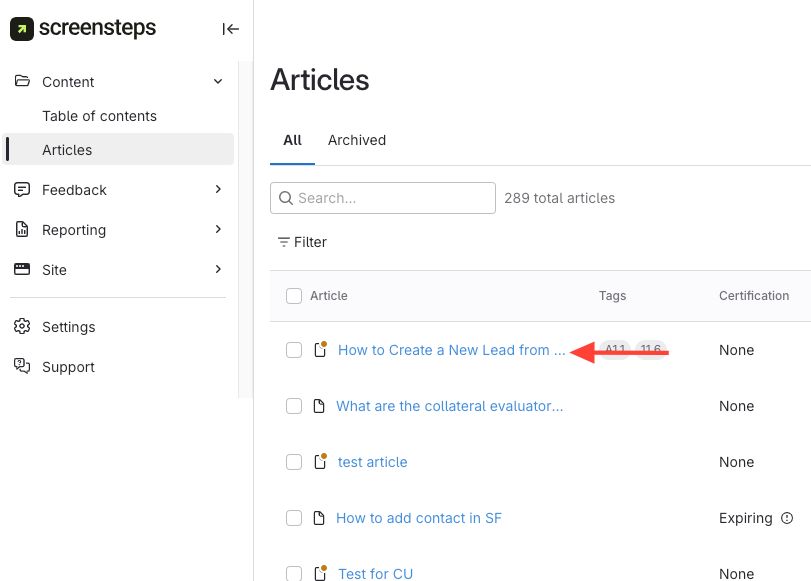Click the Feedback speech bubble icon
This screenshot has height=581, width=811.
point(22,190)
